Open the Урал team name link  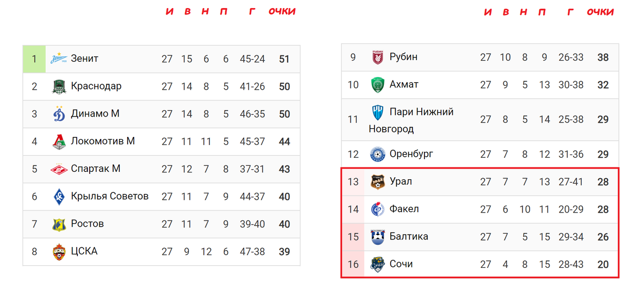pos(401,181)
